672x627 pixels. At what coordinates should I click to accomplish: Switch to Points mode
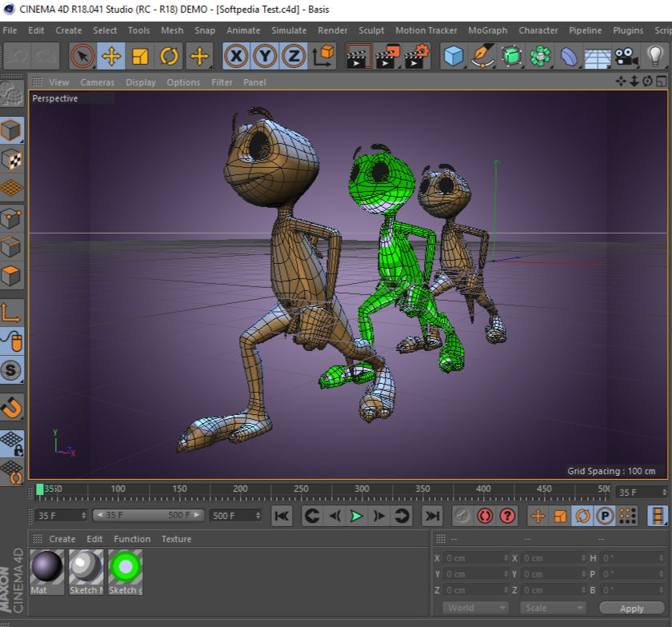11,218
